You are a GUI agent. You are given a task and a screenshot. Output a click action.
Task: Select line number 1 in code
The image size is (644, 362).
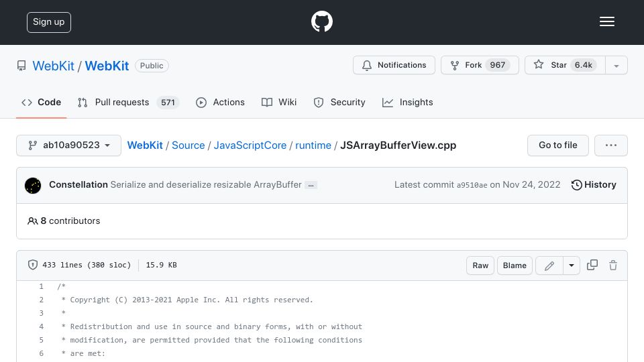[x=41, y=286]
